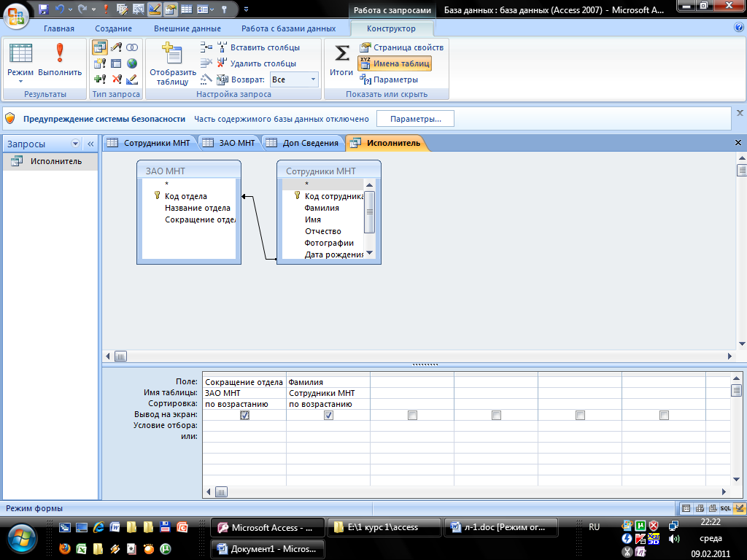Switch to Сотрудники МНТ document tab

point(149,143)
